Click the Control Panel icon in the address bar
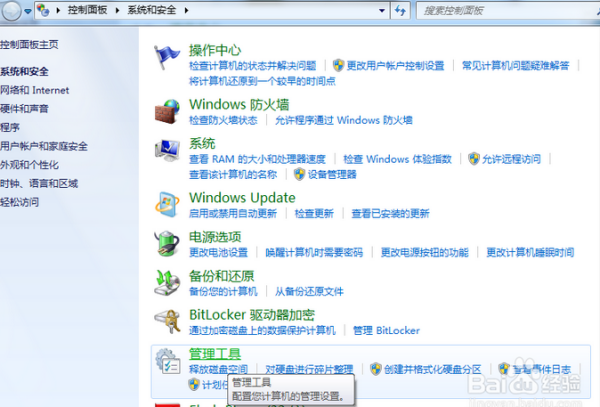 (x=43, y=10)
